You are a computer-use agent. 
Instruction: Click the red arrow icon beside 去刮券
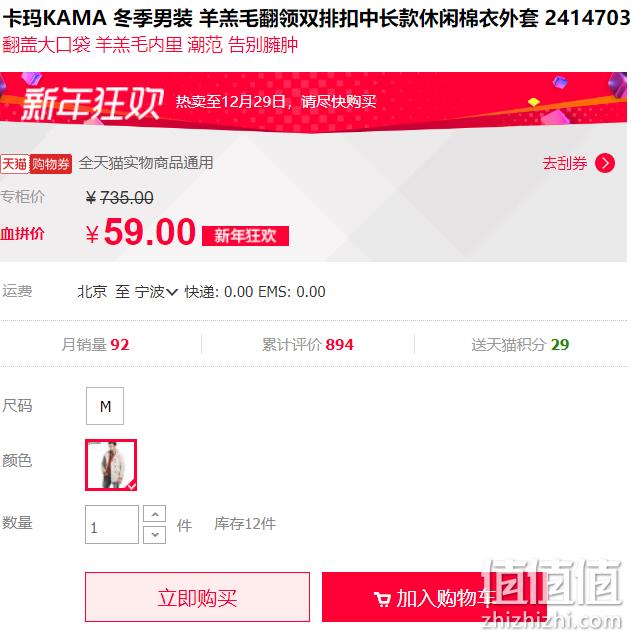[x=605, y=163]
